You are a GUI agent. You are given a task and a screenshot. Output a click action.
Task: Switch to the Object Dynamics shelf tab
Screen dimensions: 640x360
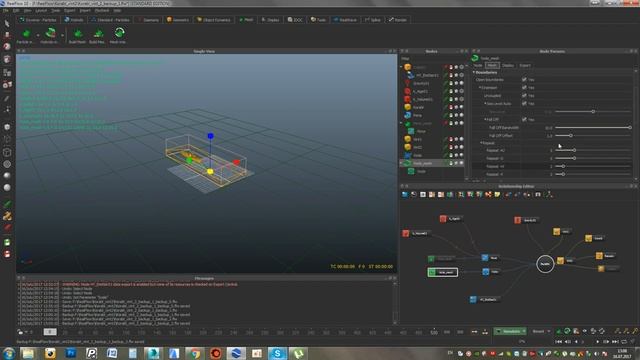click(x=214, y=20)
